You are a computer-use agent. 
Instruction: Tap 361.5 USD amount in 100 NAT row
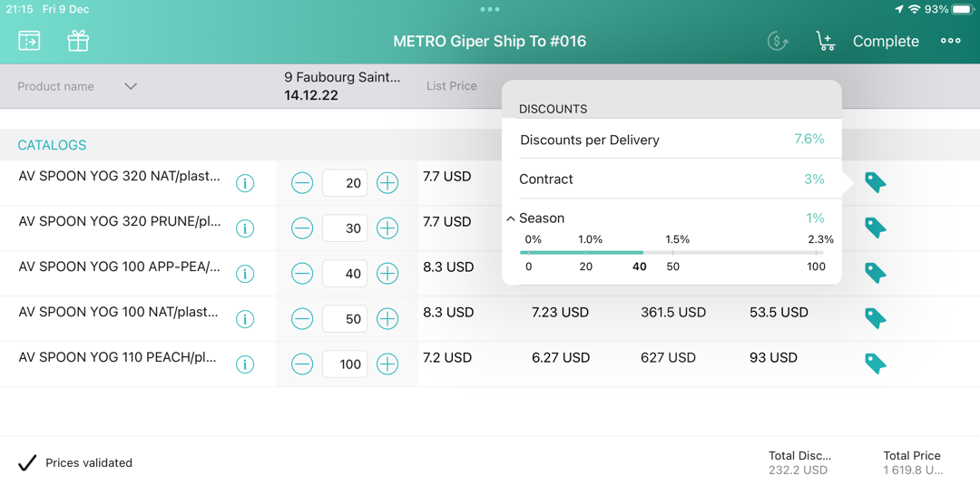point(673,312)
